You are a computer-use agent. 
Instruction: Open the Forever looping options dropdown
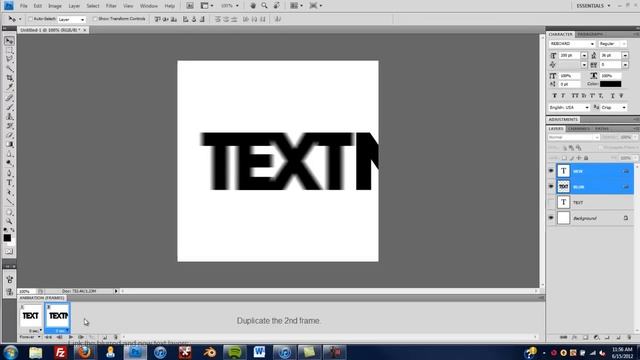[x=30, y=337]
